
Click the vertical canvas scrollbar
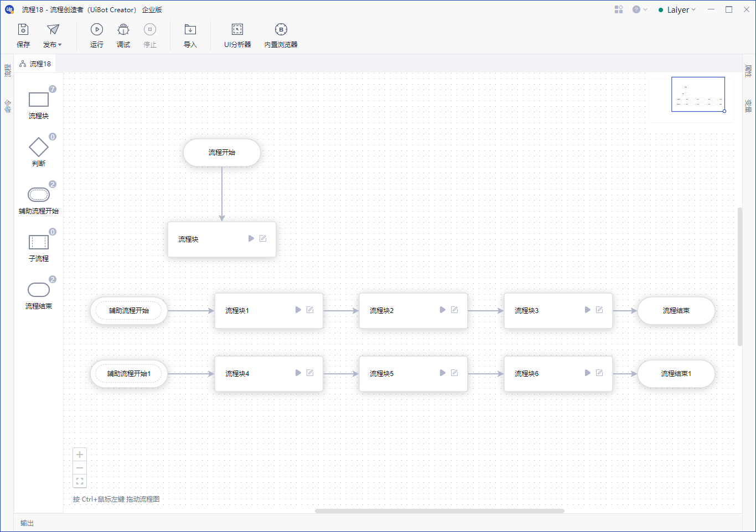(x=739, y=277)
